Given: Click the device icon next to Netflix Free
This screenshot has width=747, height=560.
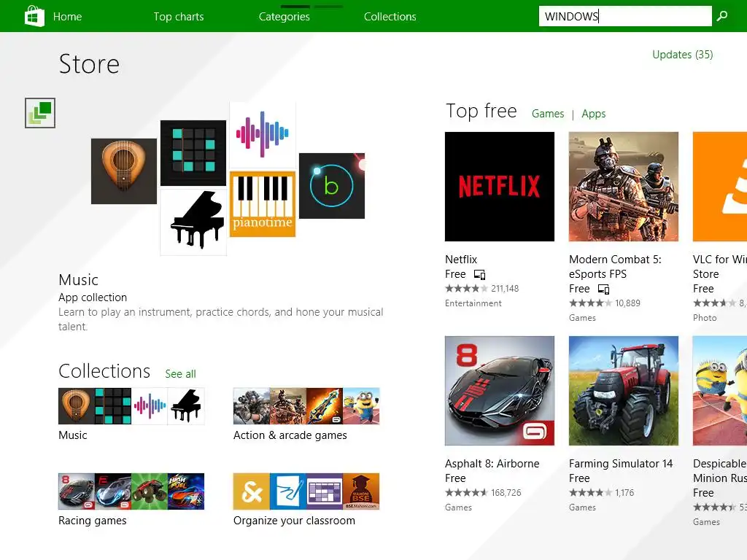Looking at the screenshot, I should 479,274.
